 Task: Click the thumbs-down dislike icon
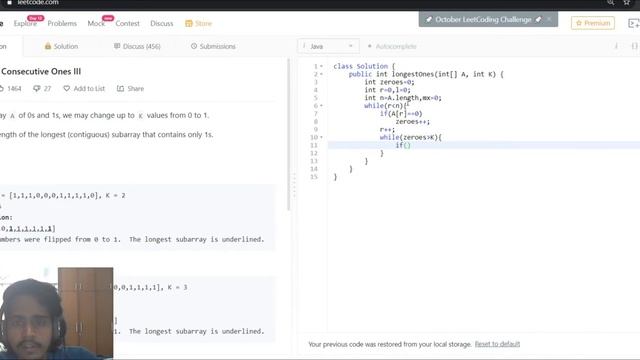(x=36, y=89)
